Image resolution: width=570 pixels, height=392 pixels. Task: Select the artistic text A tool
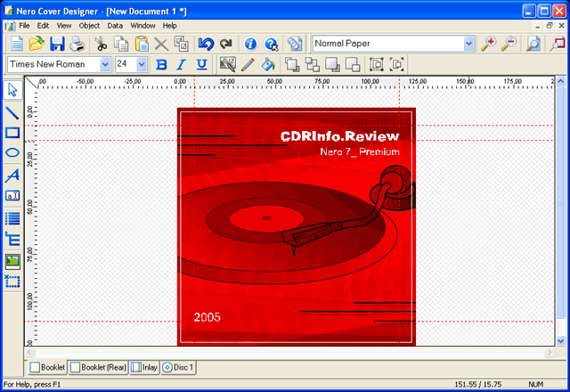pyautogui.click(x=12, y=176)
